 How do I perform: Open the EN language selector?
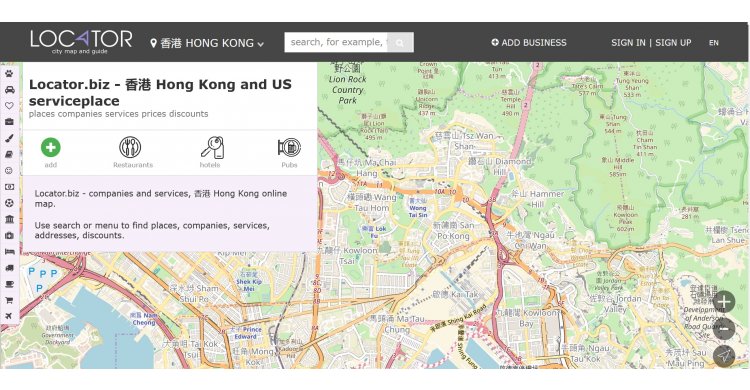pos(714,43)
